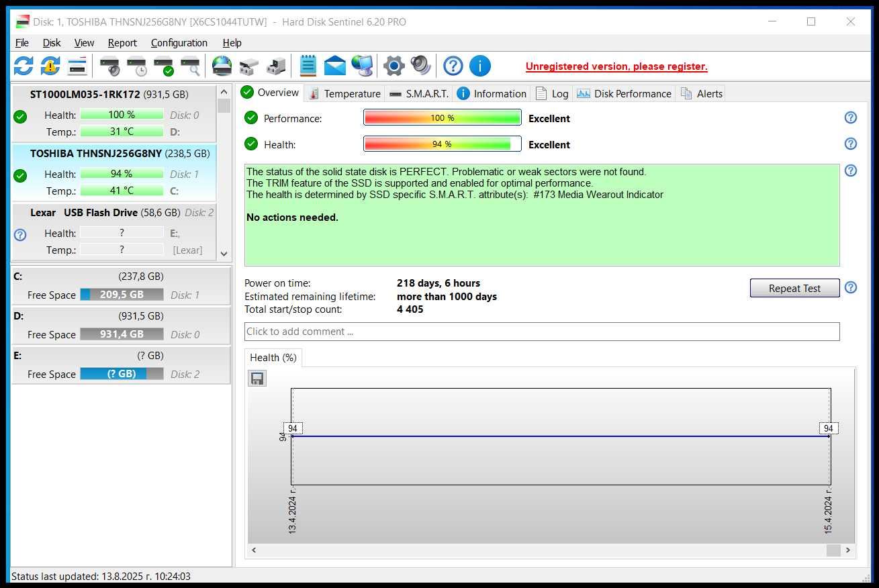Click the 'Status last updated' status bar text
This screenshot has width=879, height=588.
click(x=101, y=576)
